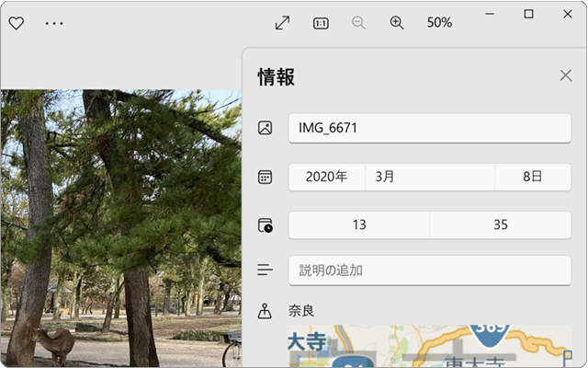This screenshot has width=588, height=368.
Task: Open the 3月 month selector
Action: click(x=430, y=177)
